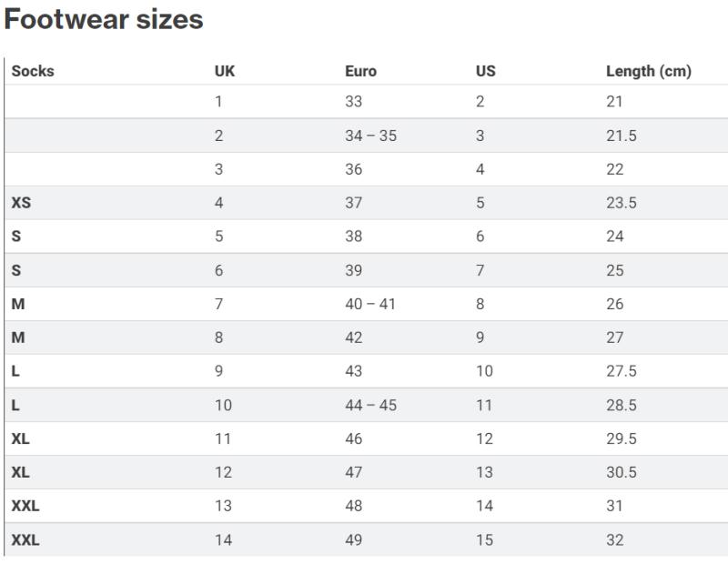The image size is (728, 564).
Task: Click the Euro column header
Action: click(x=360, y=71)
